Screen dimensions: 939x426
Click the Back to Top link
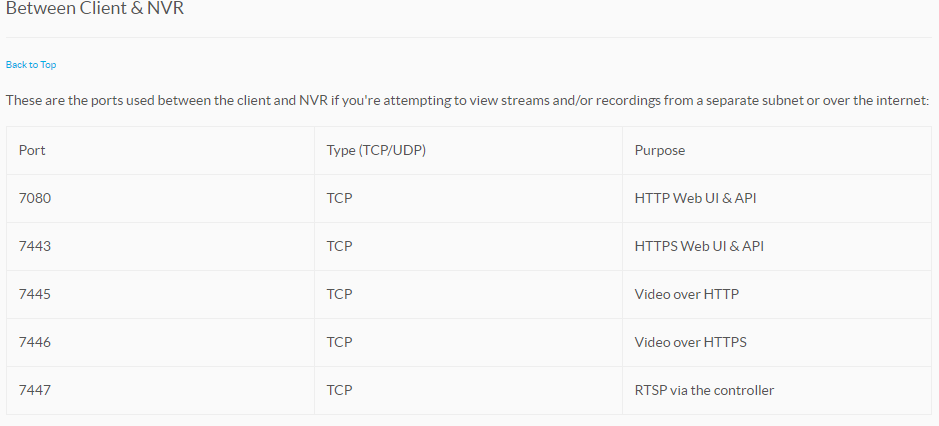point(31,65)
